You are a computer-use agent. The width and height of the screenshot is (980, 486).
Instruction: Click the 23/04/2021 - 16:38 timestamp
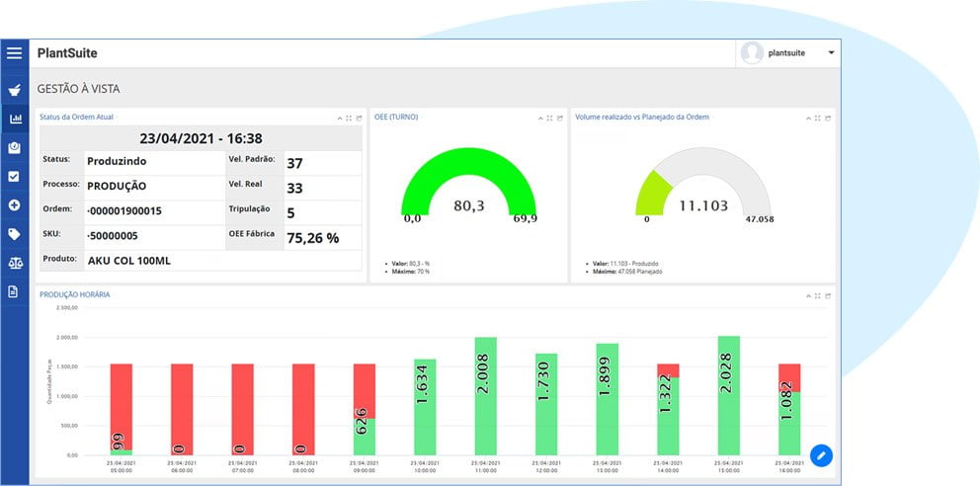[x=201, y=138]
